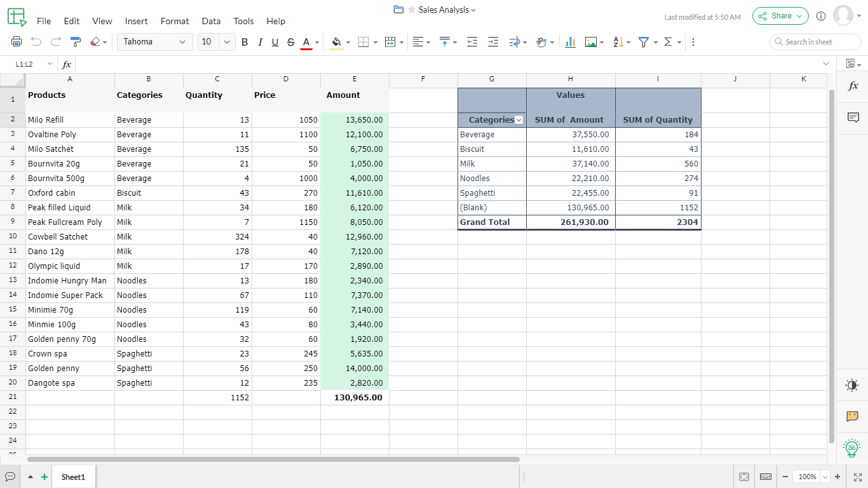Click the formula bar input area

tap(446, 64)
